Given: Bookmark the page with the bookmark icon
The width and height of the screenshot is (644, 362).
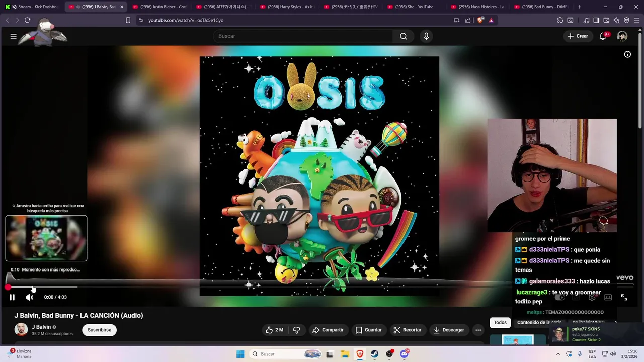Looking at the screenshot, I should tap(128, 20).
